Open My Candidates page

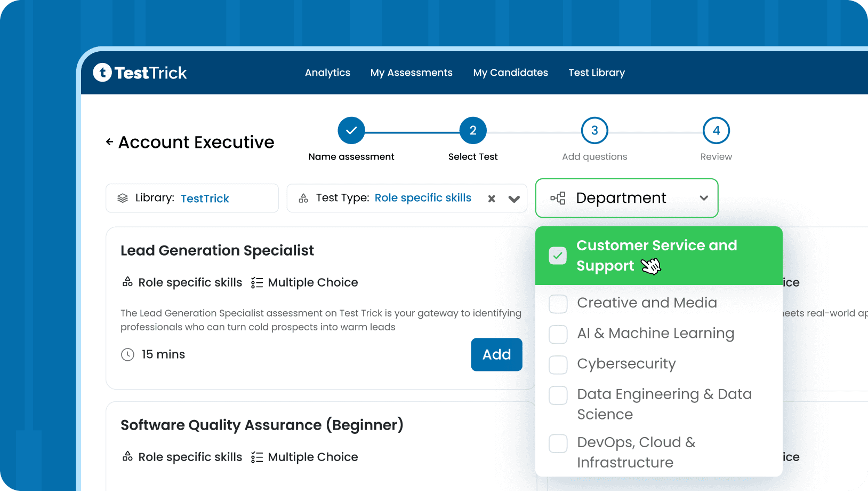pos(510,73)
